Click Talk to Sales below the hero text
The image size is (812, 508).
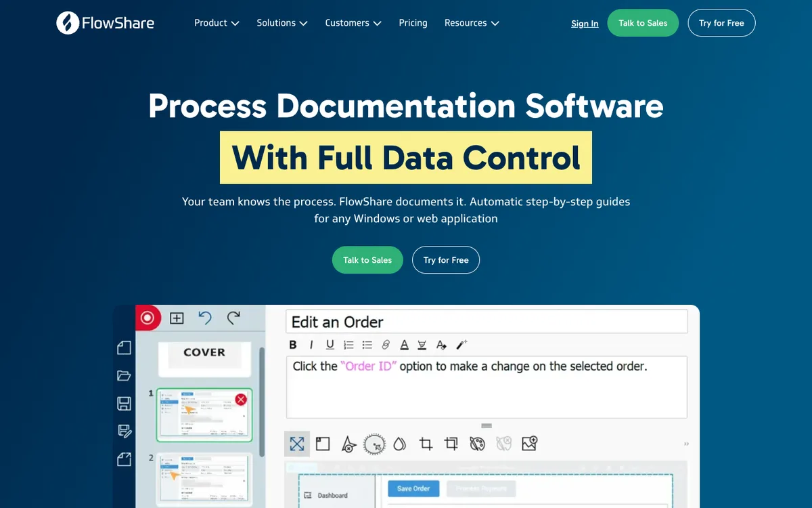367,260
